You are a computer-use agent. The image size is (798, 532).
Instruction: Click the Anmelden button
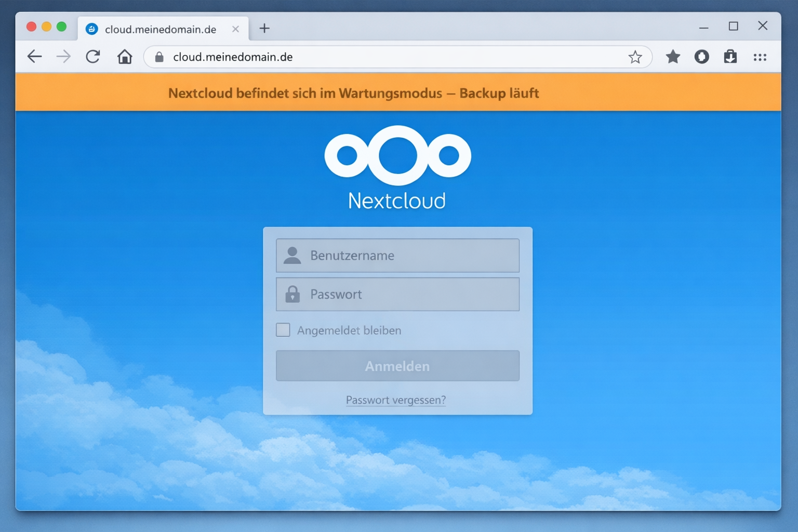pos(397,366)
